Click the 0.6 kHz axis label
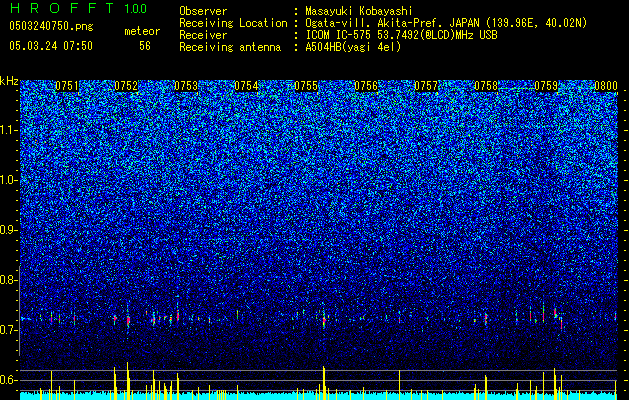Image resolution: width=629 pixels, height=400 pixels. click(9, 380)
